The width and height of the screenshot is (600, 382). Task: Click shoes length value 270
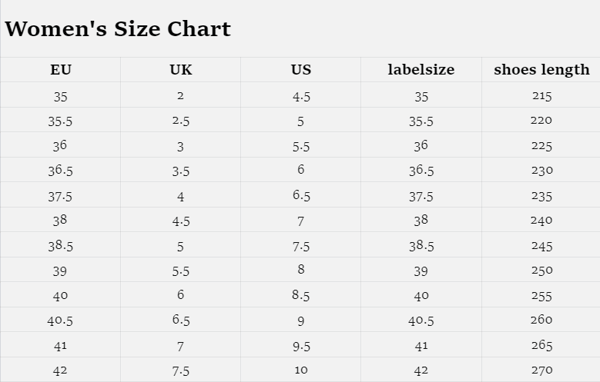point(541,370)
